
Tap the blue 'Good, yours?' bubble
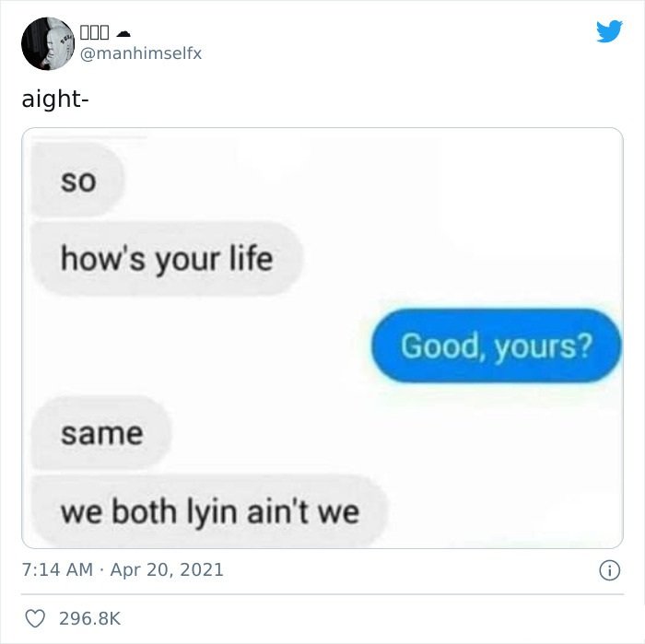[496, 345]
